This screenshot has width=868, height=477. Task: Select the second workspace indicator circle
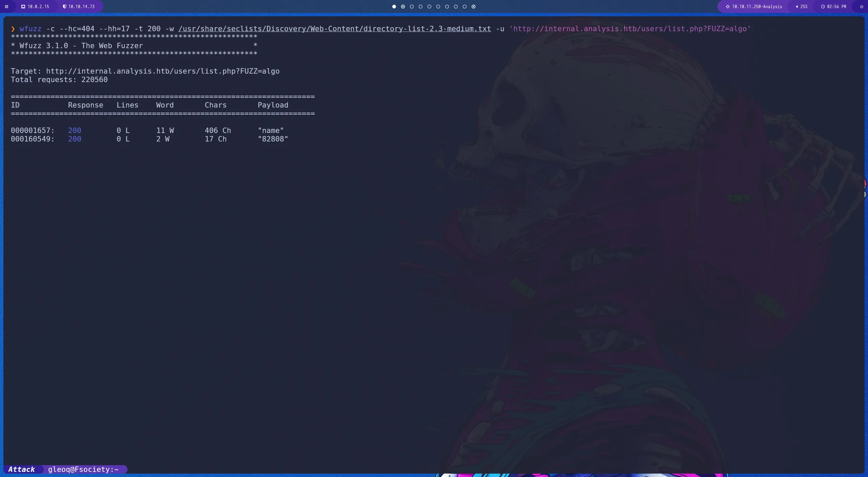pos(403,6)
